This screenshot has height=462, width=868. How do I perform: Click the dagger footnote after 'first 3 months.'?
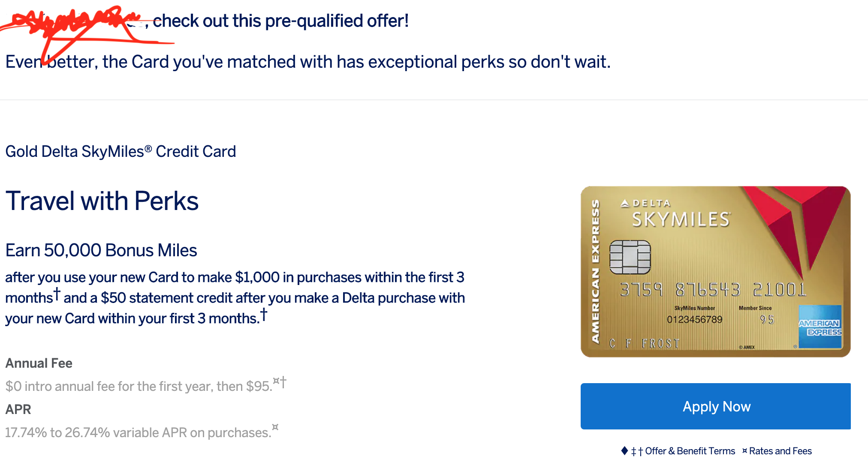point(264,314)
